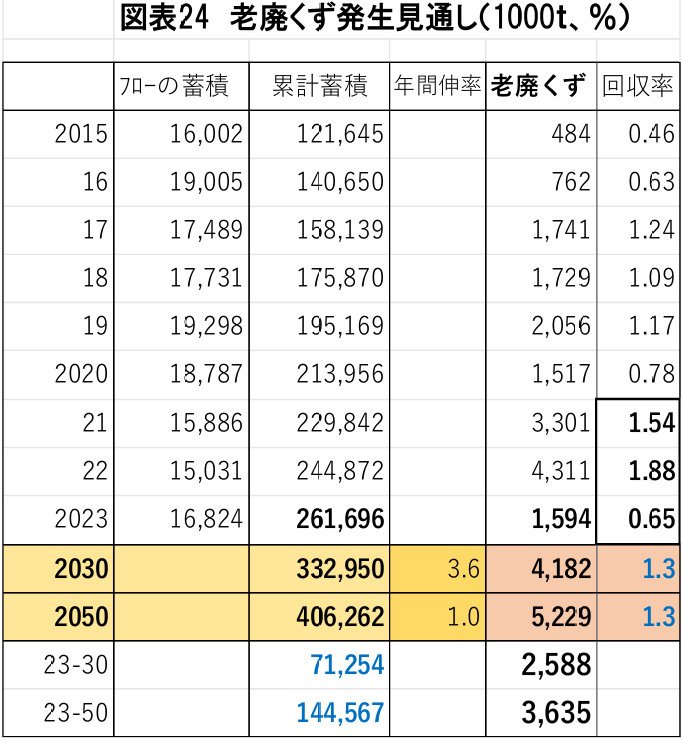
Task: Click the 年間伸率 header cell
Action: point(437,87)
